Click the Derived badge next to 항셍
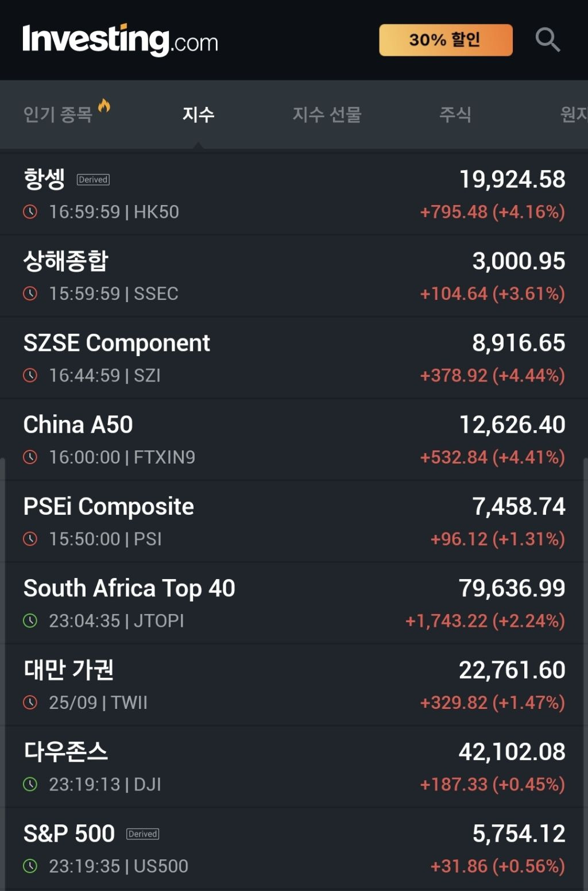 (x=93, y=180)
